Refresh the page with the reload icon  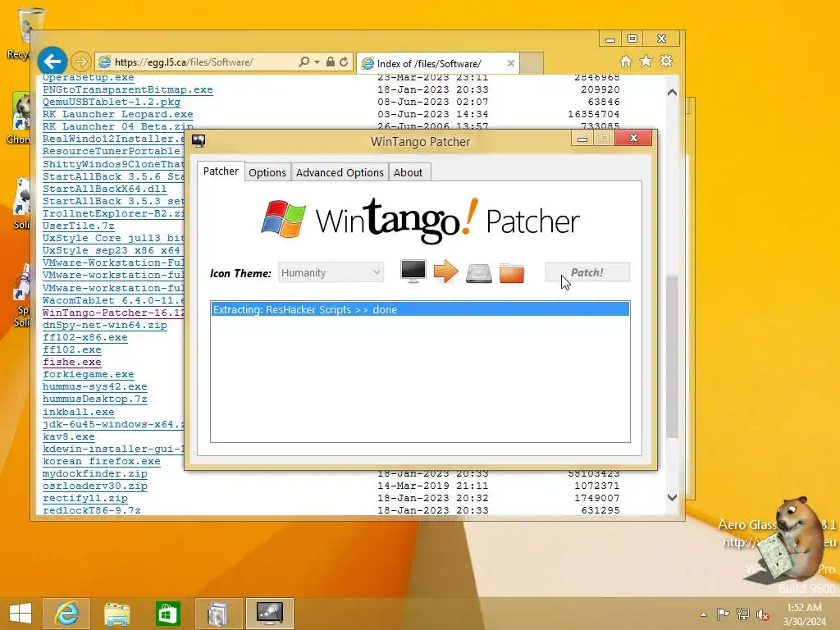pyautogui.click(x=344, y=62)
